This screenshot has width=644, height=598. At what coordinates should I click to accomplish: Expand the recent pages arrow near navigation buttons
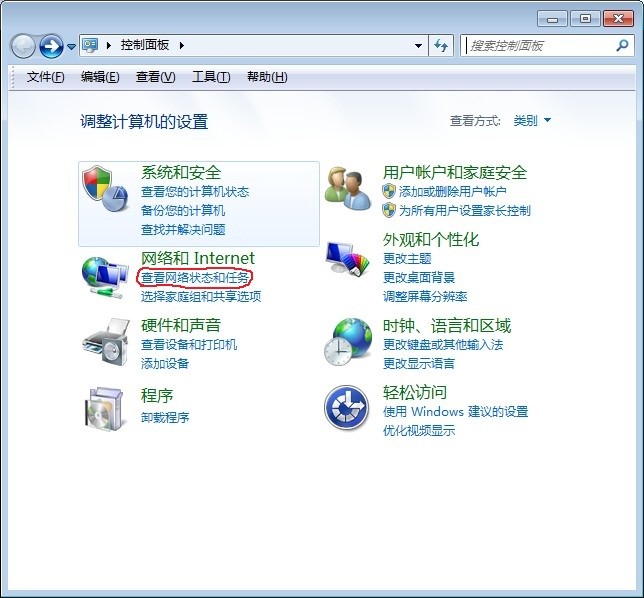[x=71, y=47]
